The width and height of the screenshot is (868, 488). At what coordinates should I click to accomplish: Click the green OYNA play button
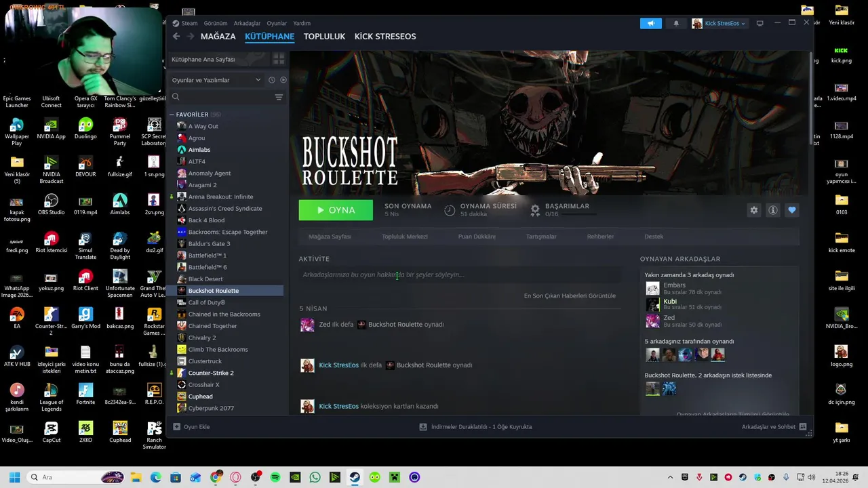pos(336,210)
